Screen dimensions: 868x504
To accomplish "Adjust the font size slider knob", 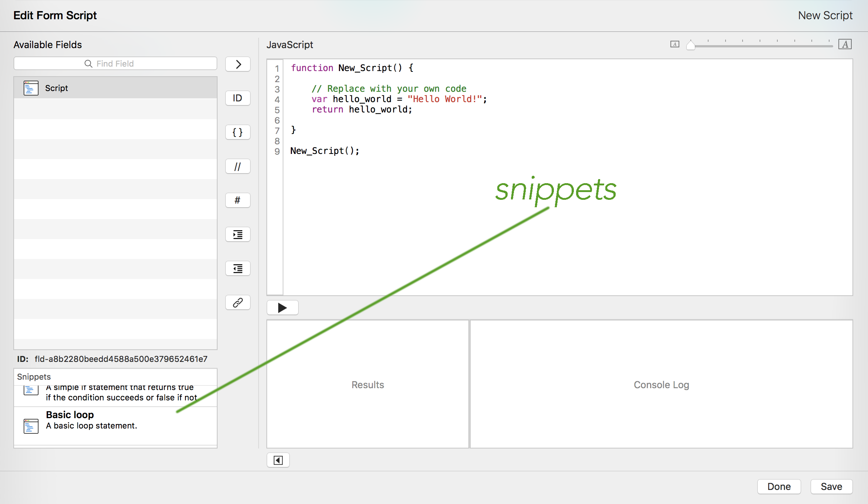I will click(690, 45).
